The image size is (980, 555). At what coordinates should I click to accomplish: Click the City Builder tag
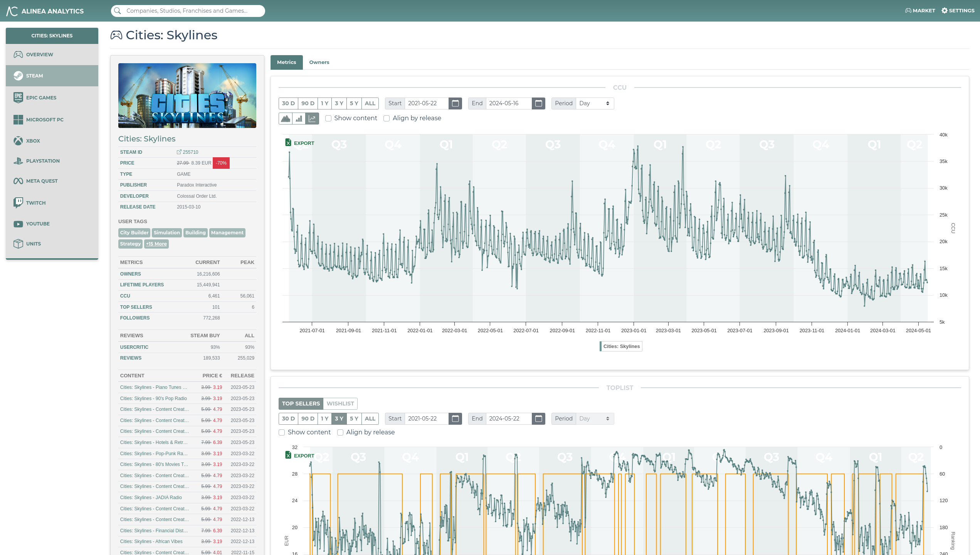point(134,232)
